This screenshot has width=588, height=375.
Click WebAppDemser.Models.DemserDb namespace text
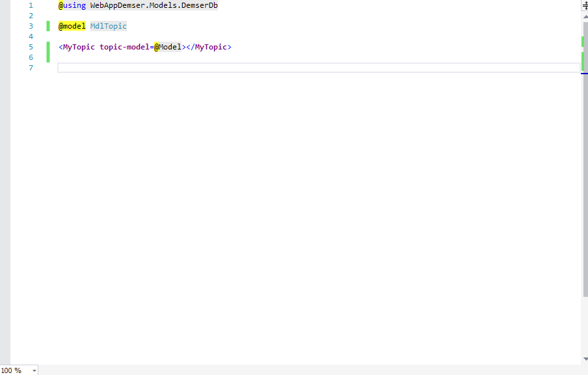tap(154, 5)
